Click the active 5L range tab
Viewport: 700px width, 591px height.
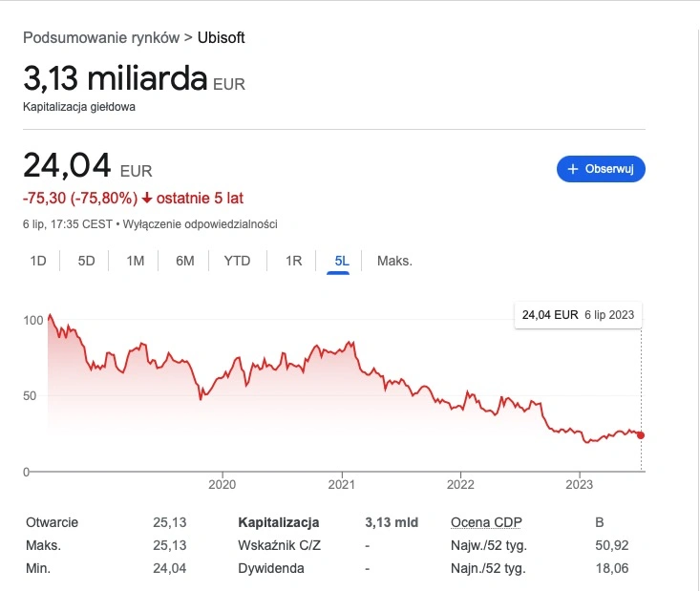click(342, 261)
